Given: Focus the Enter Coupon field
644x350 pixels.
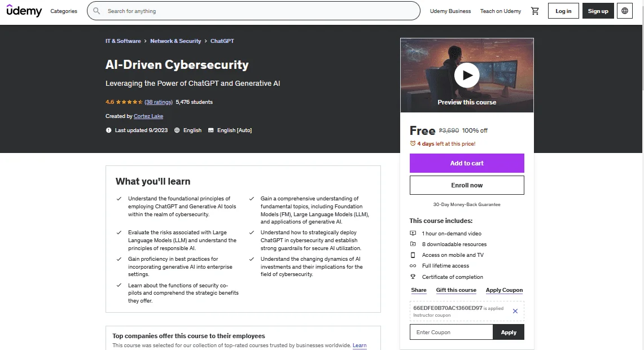Looking at the screenshot, I should point(451,332).
